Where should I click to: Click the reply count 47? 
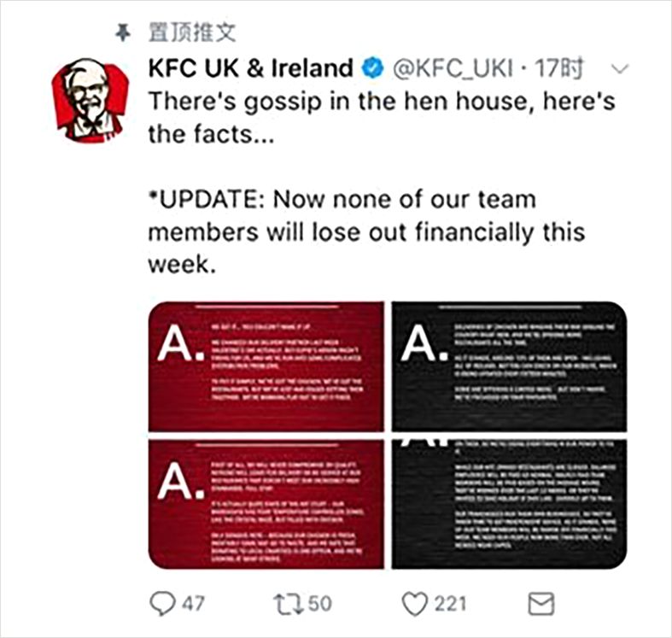tap(193, 604)
